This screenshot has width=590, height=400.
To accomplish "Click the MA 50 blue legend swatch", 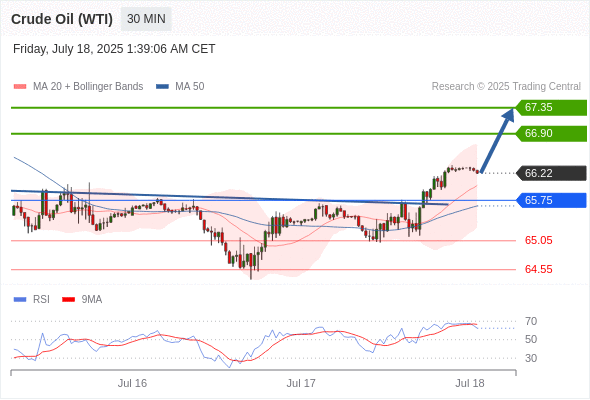I will click(162, 87).
